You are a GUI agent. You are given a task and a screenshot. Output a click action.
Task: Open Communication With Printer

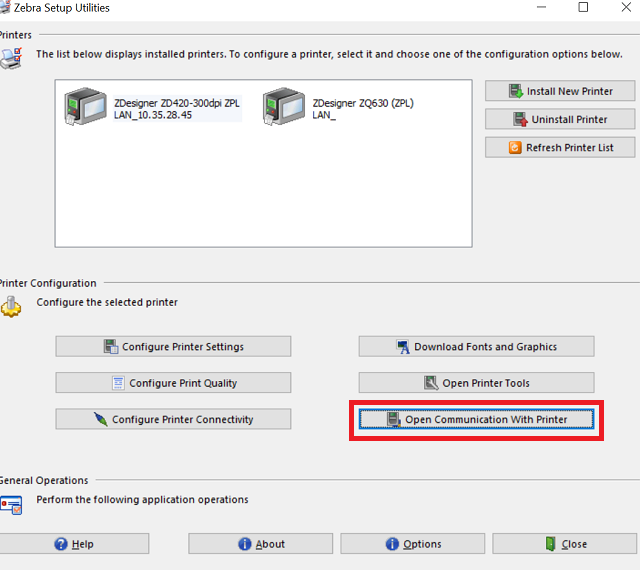pyautogui.click(x=476, y=420)
